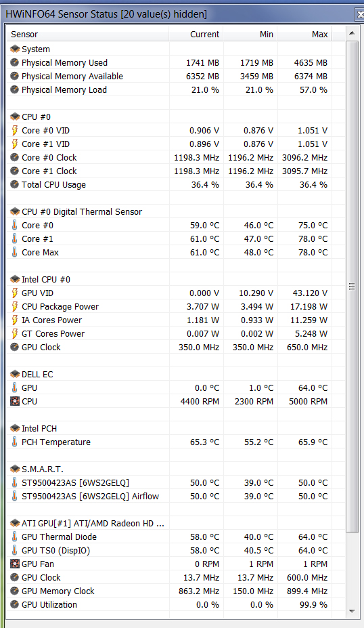Click the scrollbar up arrow
The width and height of the screenshot is (364, 628).
tap(352, 33)
